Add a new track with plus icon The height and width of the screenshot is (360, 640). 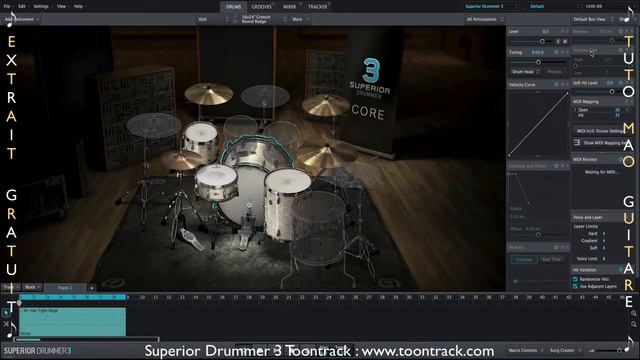(92, 288)
